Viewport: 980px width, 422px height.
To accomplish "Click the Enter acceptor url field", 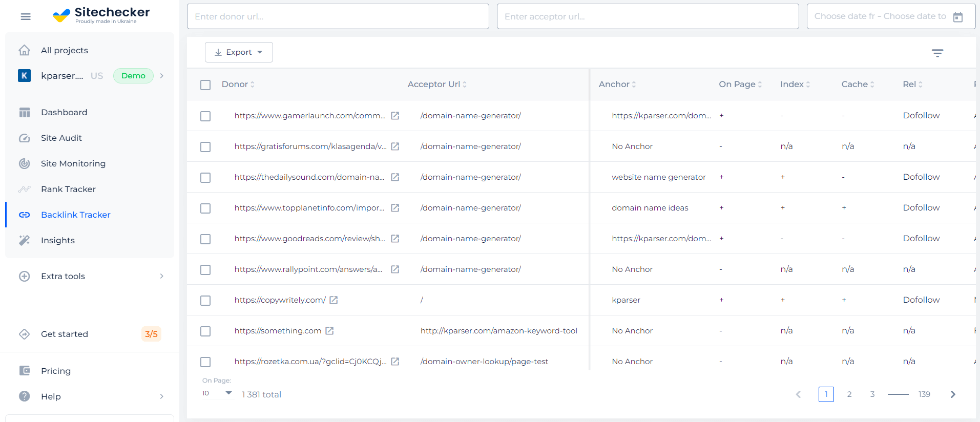I will click(648, 16).
